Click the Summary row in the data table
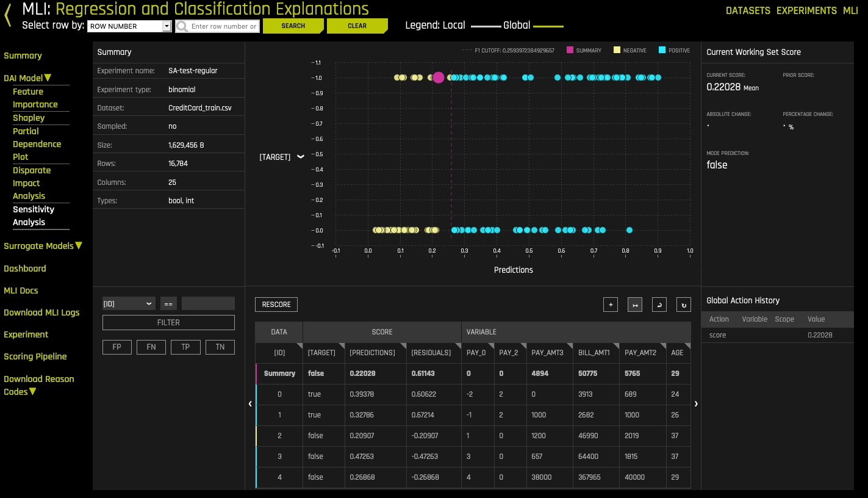 pyautogui.click(x=473, y=374)
